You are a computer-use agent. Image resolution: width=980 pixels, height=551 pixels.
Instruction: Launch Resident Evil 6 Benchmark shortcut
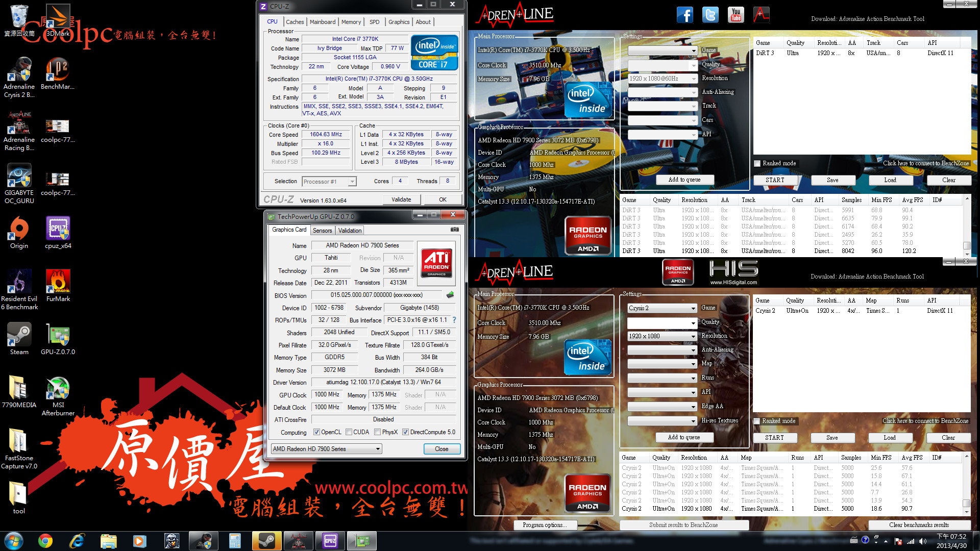tap(19, 290)
